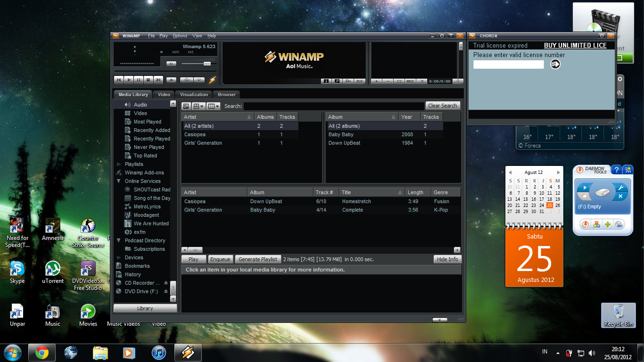This screenshot has width=644, height=362.
Task: Click the Remove (−) button in the playlist editor
Action: [388, 81]
